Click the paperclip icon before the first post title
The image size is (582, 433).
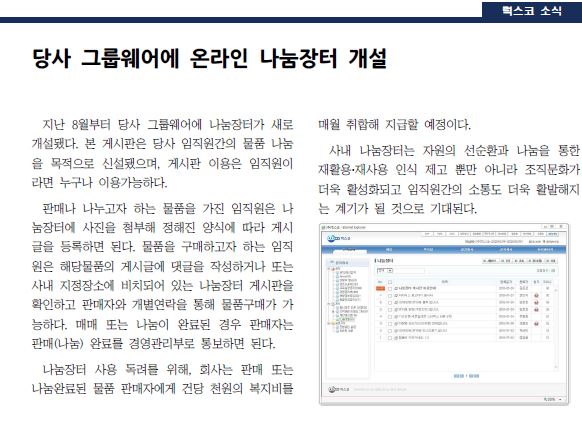pyautogui.click(x=396, y=288)
